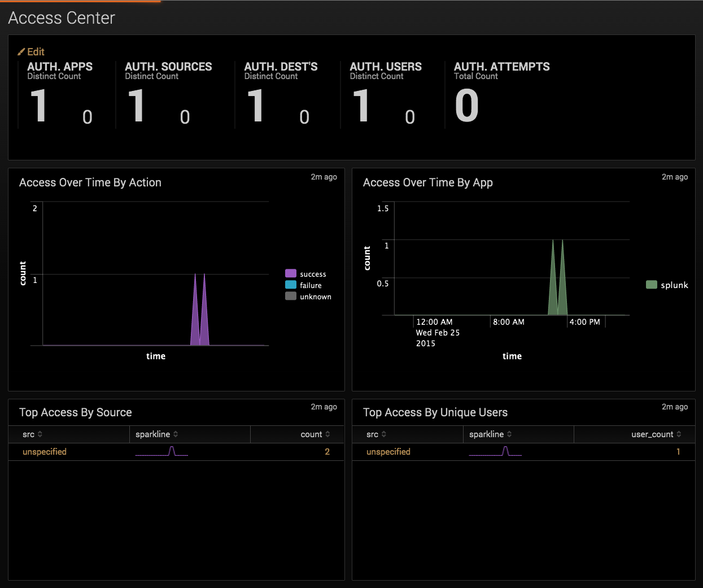The height and width of the screenshot is (588, 703).
Task: Click the purple success legend swatch
Action: 291,274
